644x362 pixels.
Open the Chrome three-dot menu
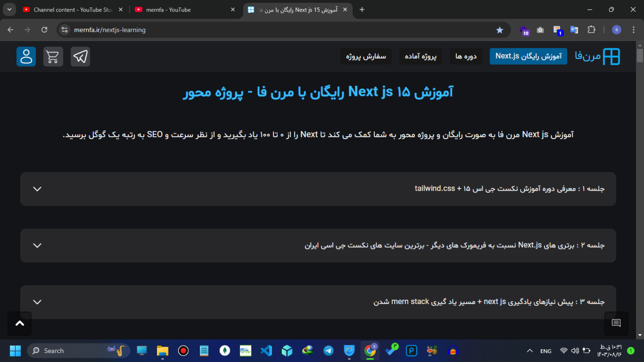tap(634, 30)
